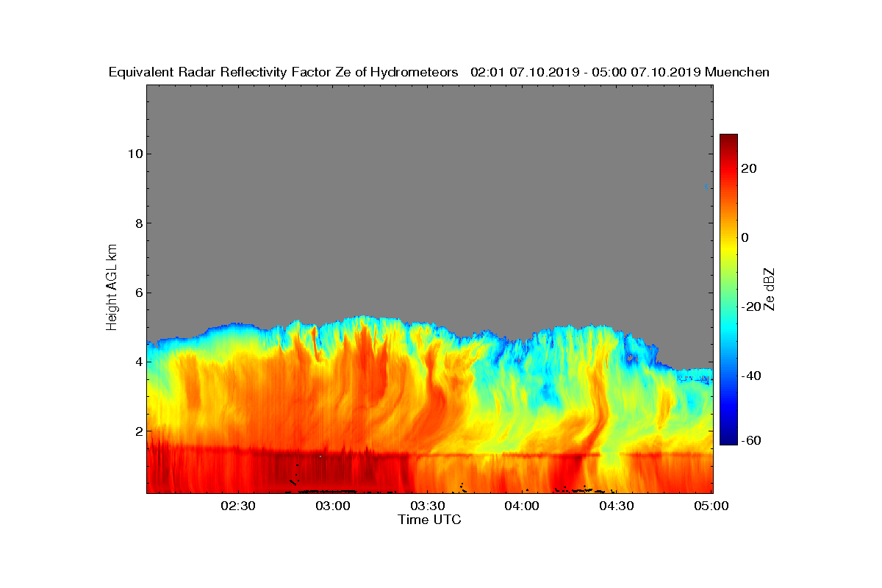
Task: Click the dark blue bottom of the colorbar
Action: tap(728, 440)
